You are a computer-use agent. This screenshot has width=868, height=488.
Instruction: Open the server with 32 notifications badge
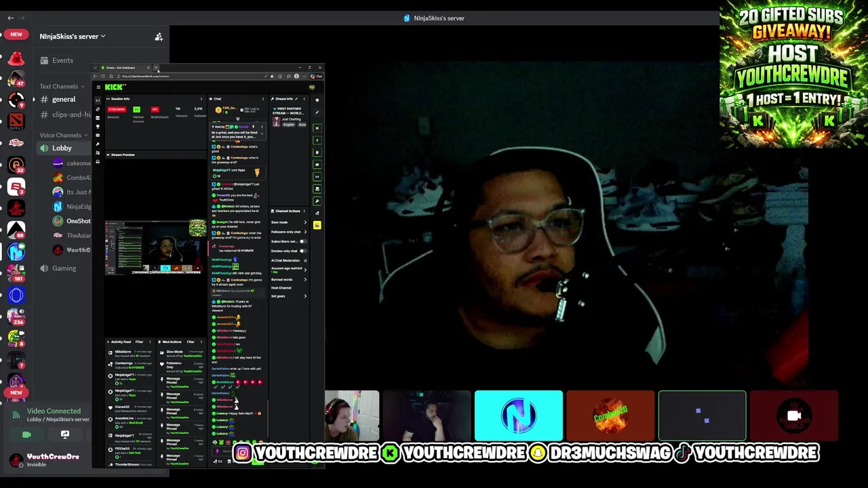pos(16,165)
